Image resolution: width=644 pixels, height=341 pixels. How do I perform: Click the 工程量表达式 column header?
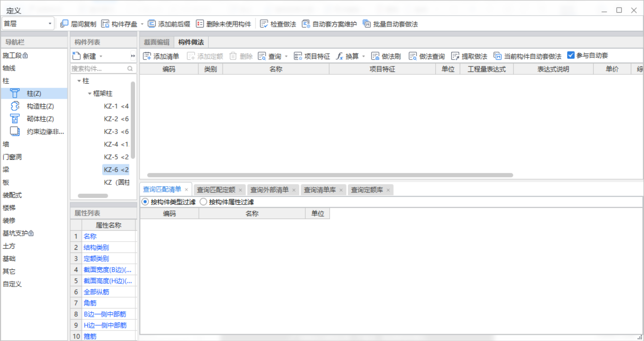coord(487,69)
